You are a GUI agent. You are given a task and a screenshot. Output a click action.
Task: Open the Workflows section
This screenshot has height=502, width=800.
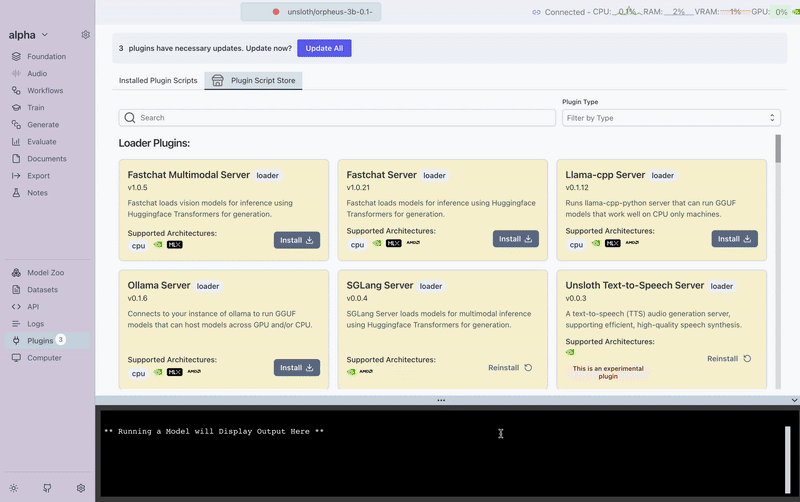(45, 91)
